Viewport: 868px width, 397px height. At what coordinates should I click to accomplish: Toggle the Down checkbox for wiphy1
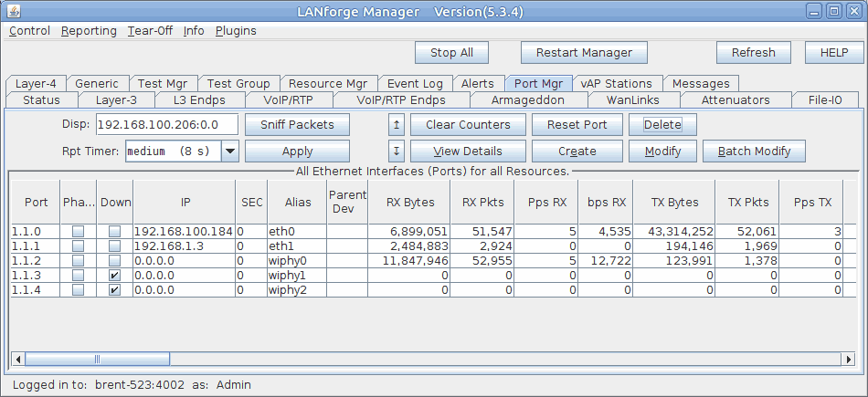pos(114,276)
